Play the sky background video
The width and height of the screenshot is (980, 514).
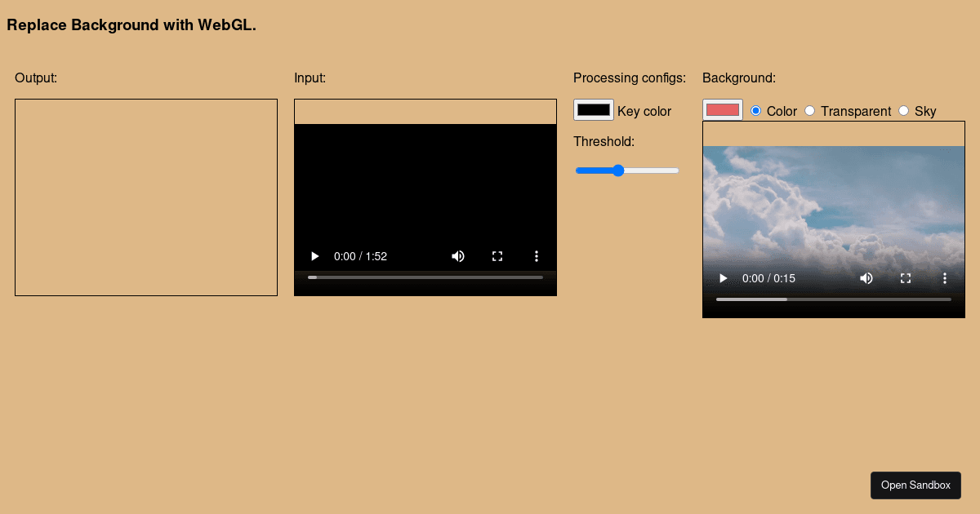(x=723, y=278)
